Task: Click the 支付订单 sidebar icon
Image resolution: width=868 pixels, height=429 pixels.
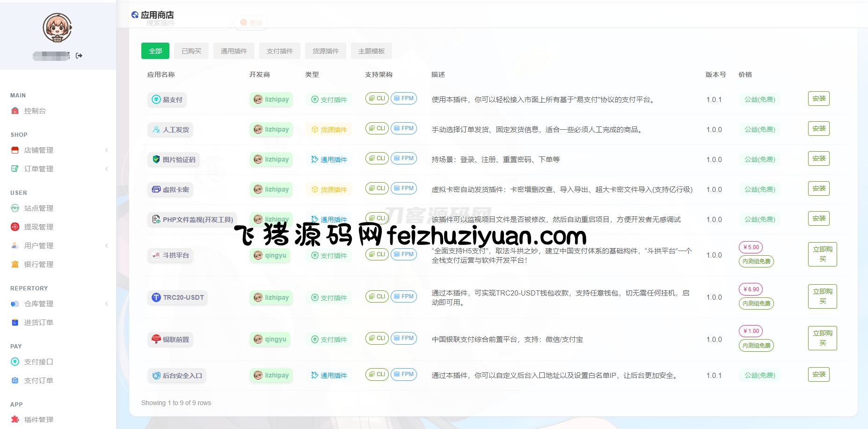Action: [x=15, y=381]
